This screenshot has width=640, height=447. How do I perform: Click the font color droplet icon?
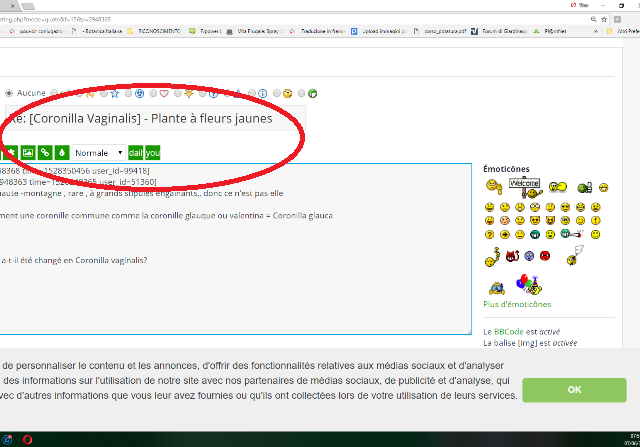click(62, 153)
